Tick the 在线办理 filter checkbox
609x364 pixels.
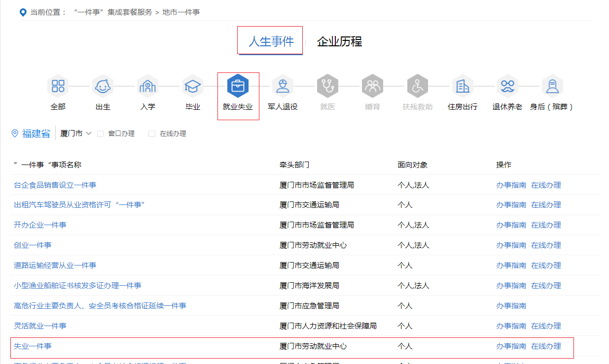pos(152,133)
